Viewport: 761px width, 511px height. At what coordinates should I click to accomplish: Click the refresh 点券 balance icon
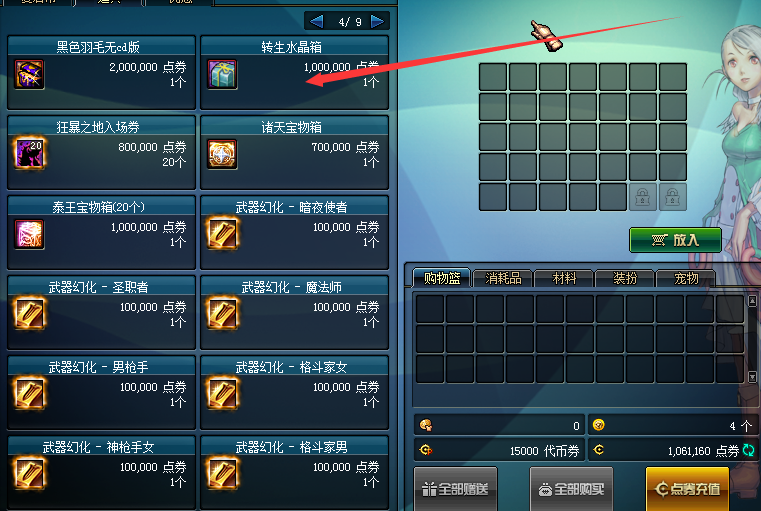tap(748, 450)
